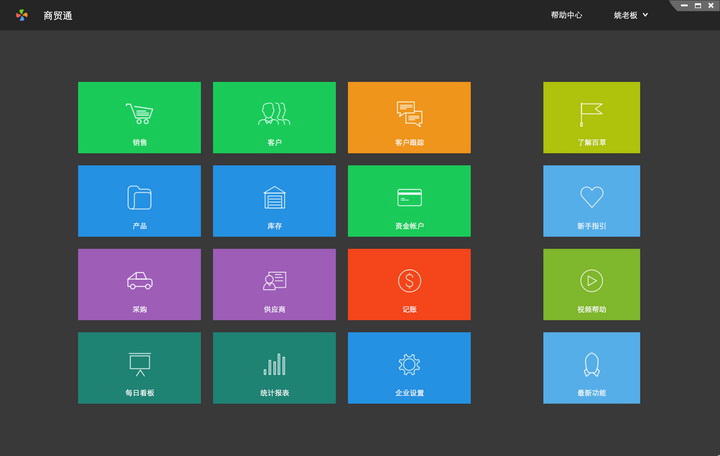This screenshot has width=720, height=456.
Task: Open the 企业设置 gear tile
Action: [409, 368]
